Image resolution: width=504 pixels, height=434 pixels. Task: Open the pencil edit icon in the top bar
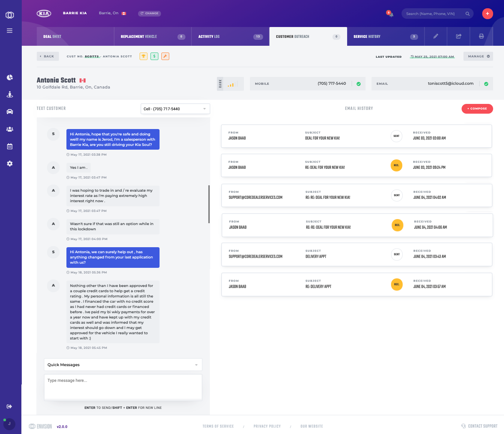(436, 36)
